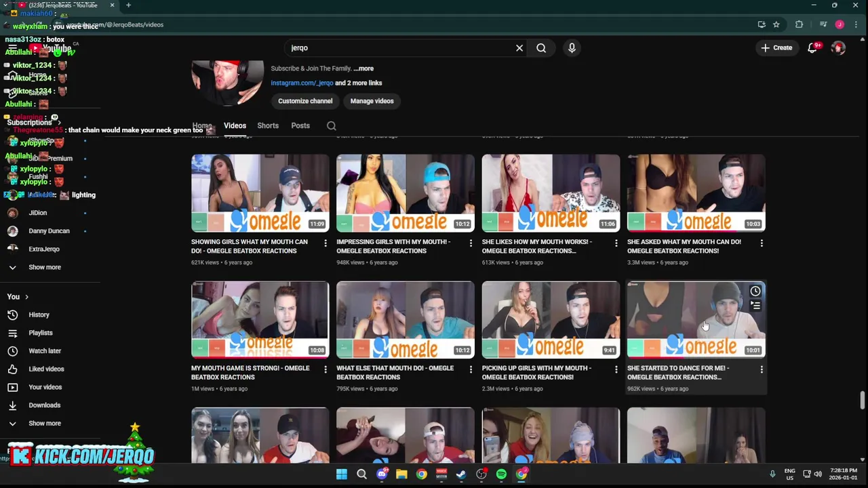
Task: Open instagram.com/_jerqo link
Action: coord(302,83)
